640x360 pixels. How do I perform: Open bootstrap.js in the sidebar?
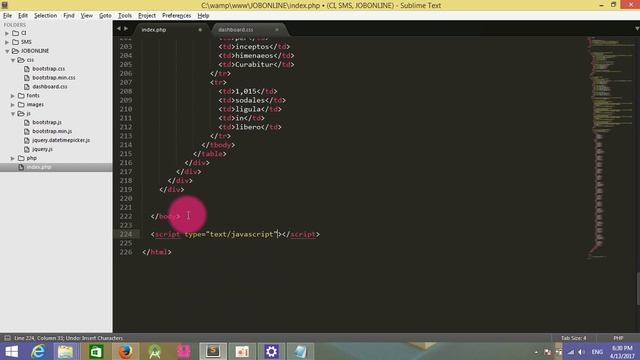tap(47, 122)
